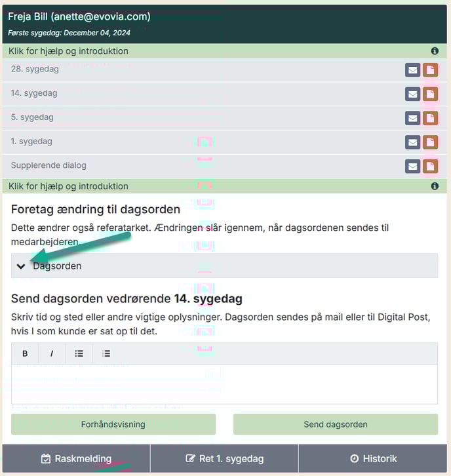This screenshot has width=451, height=476.
Task: Click the Send dagsorden button
Action: pos(335,424)
